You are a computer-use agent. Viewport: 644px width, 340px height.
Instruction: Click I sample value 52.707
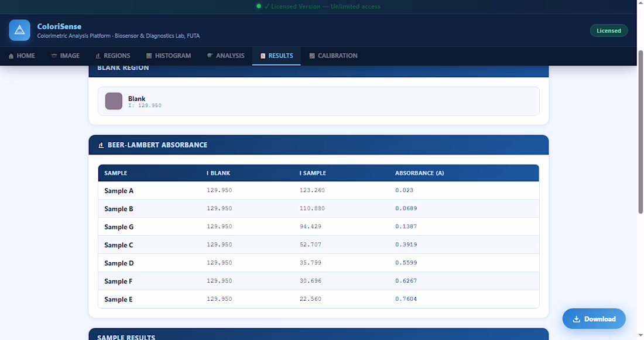310,245
